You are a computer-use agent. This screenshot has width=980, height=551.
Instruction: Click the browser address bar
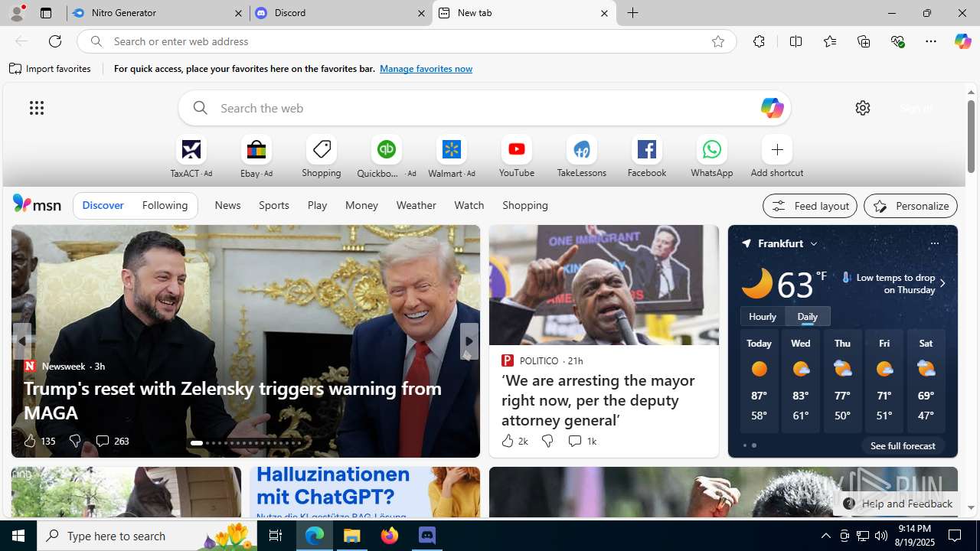pos(406,41)
